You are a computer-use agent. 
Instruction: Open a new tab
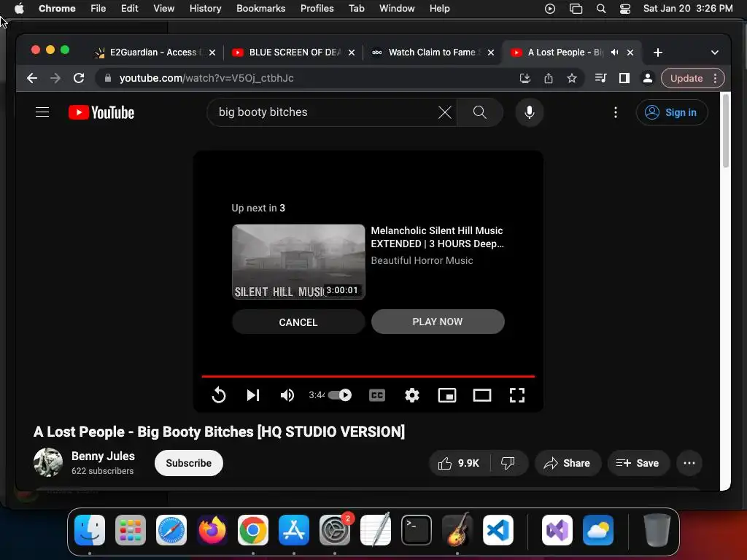[658, 52]
